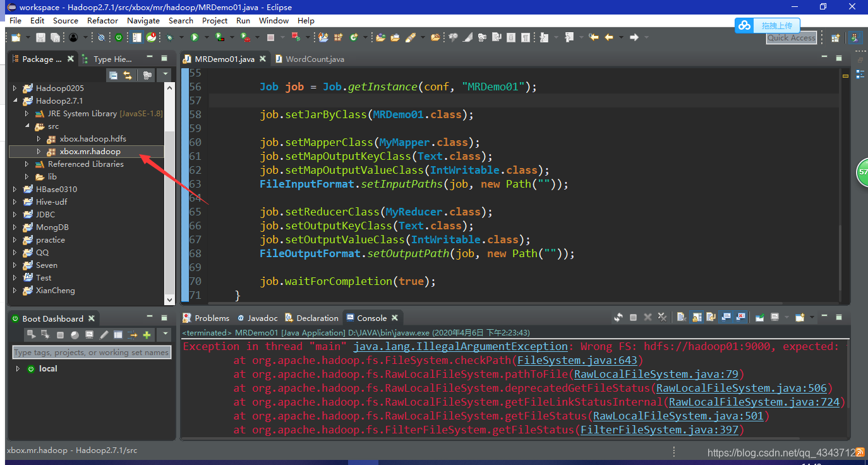Select the MongDB project
The width and height of the screenshot is (868, 465).
(x=52, y=227)
